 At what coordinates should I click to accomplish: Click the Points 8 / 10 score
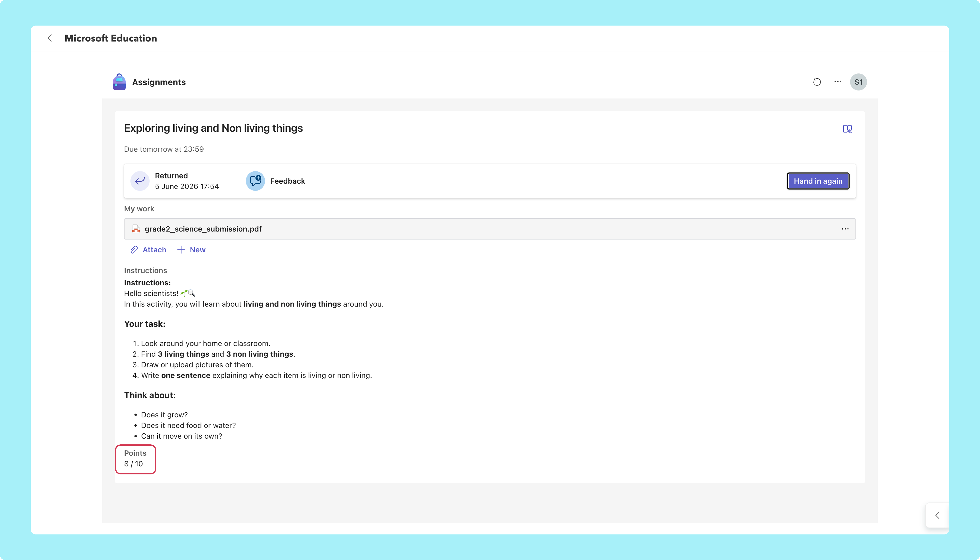135,459
